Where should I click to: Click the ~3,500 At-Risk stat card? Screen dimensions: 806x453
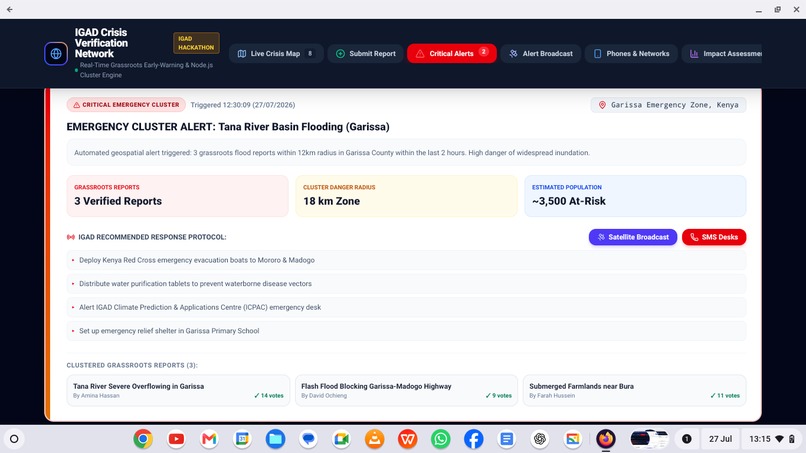coord(635,196)
